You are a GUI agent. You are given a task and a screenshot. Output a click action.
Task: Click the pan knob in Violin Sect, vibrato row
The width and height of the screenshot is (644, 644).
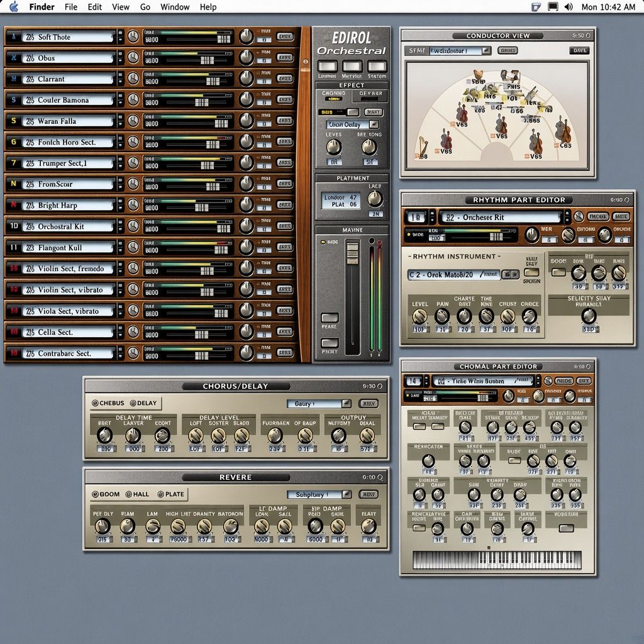pyautogui.click(x=246, y=289)
